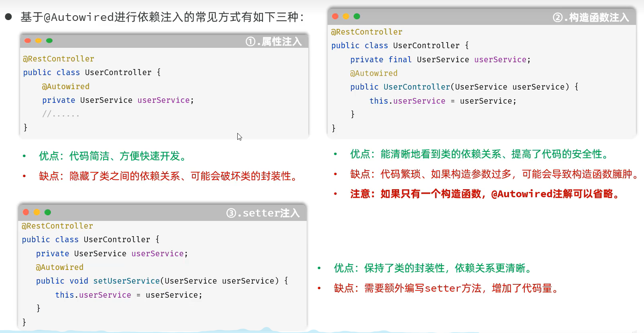Viewport: 644px width, 333px height.
Task: Click the ①.属性注入 window title
Action: (x=273, y=41)
